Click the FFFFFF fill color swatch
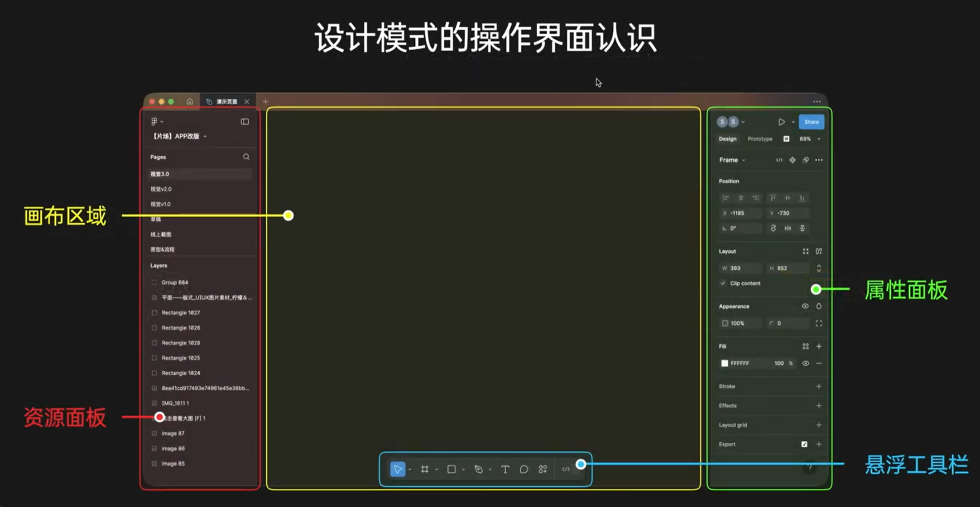Viewport: 980px width, 507px height. pos(725,364)
